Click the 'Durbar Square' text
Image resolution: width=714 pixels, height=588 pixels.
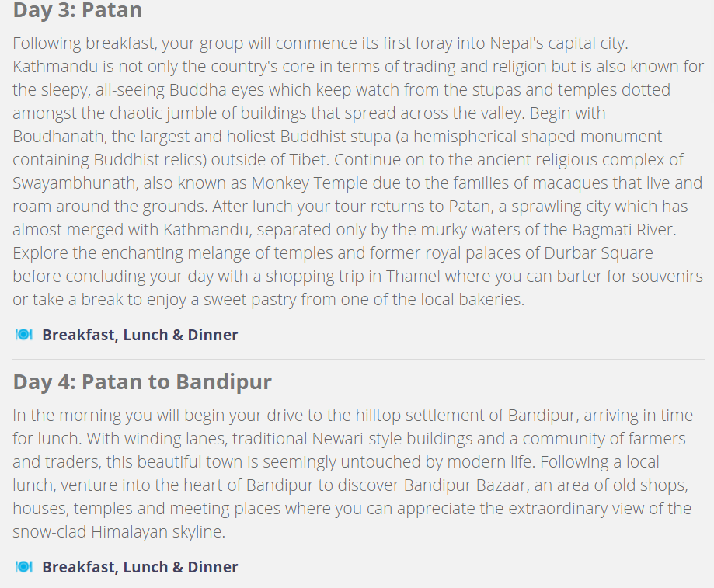pyautogui.click(x=598, y=252)
